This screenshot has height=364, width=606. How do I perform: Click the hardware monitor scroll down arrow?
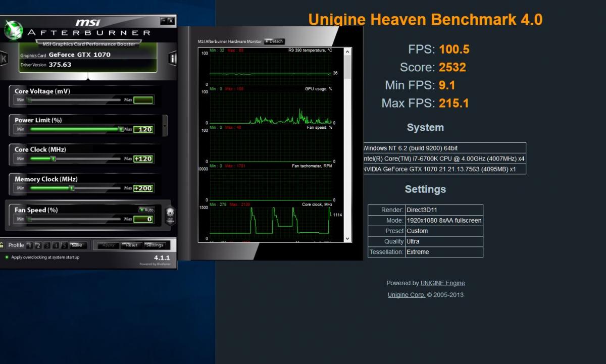coord(347,238)
